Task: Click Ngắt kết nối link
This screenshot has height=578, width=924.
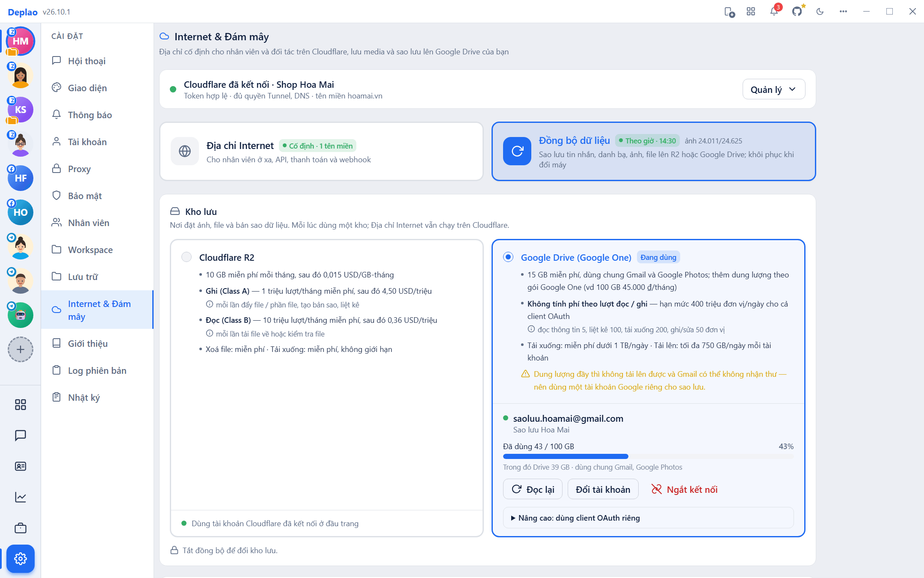Action: 684,489
